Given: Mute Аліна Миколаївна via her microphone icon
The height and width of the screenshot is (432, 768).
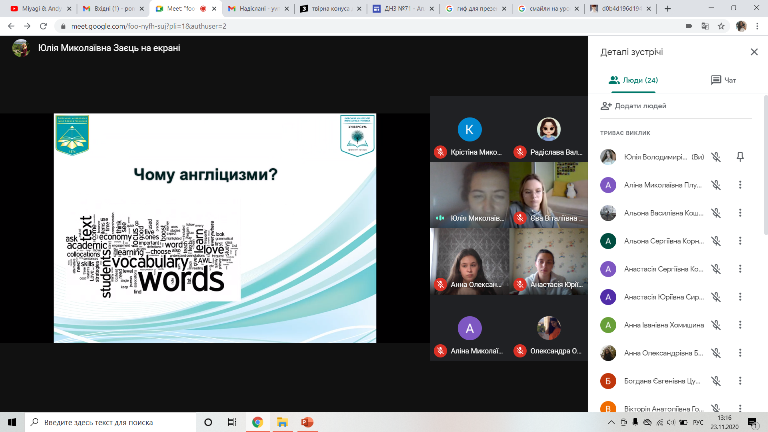Looking at the screenshot, I should click(x=718, y=185).
